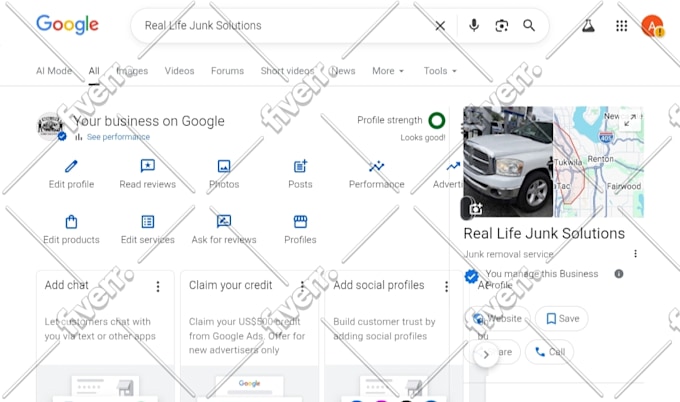Image resolution: width=680 pixels, height=402 pixels.
Task: Open the See performance link
Action: [x=118, y=137]
